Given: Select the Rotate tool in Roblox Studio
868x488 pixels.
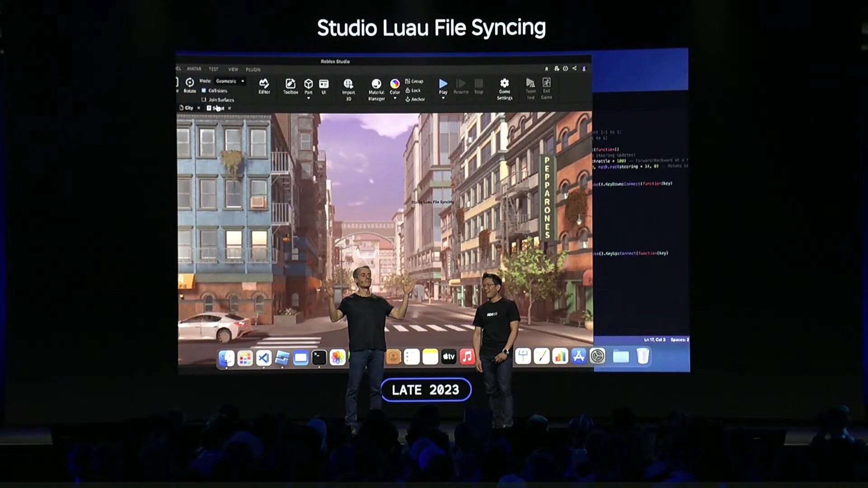Looking at the screenshot, I should 190,85.
